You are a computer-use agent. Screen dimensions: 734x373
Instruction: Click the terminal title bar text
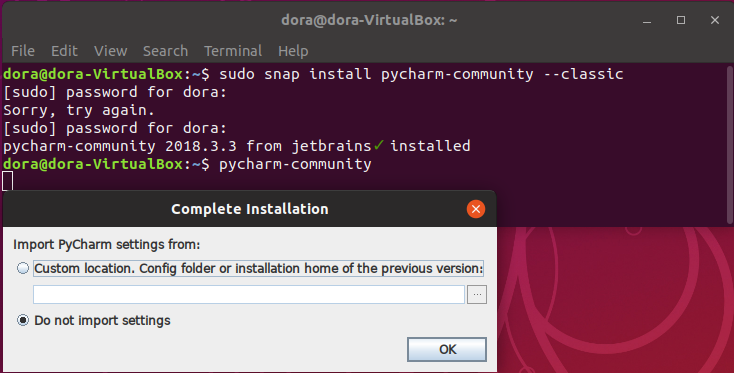pos(369,20)
